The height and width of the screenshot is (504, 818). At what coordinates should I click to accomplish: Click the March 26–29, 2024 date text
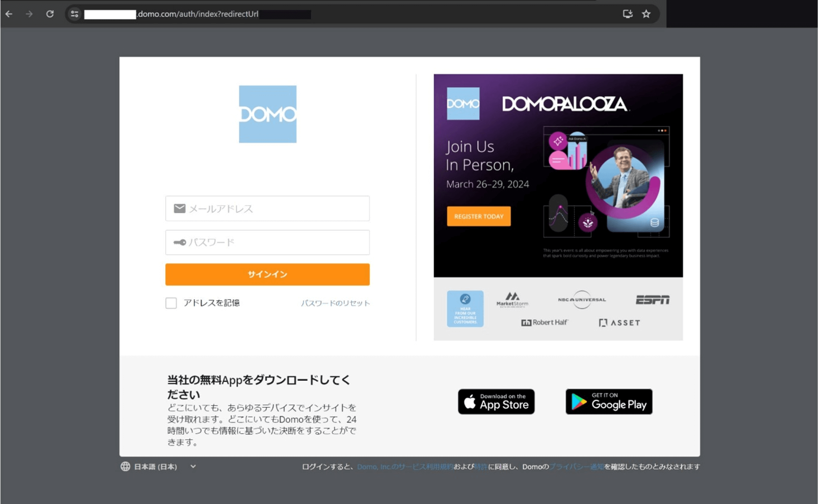pyautogui.click(x=487, y=184)
